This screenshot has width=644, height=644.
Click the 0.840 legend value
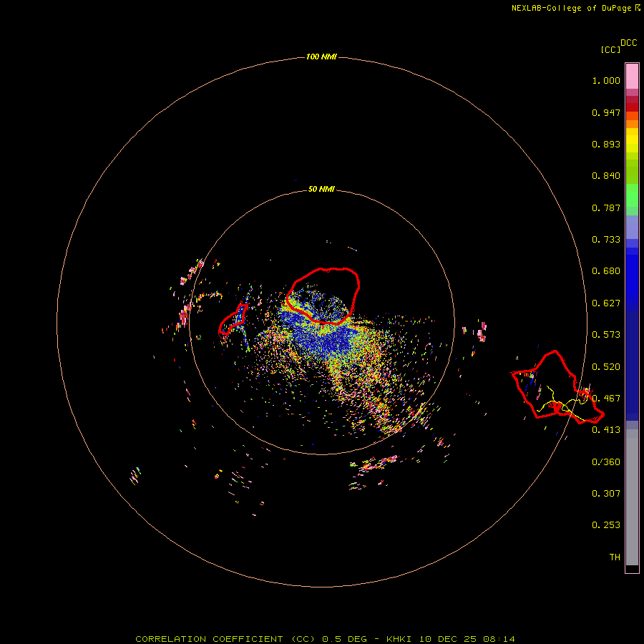point(606,176)
